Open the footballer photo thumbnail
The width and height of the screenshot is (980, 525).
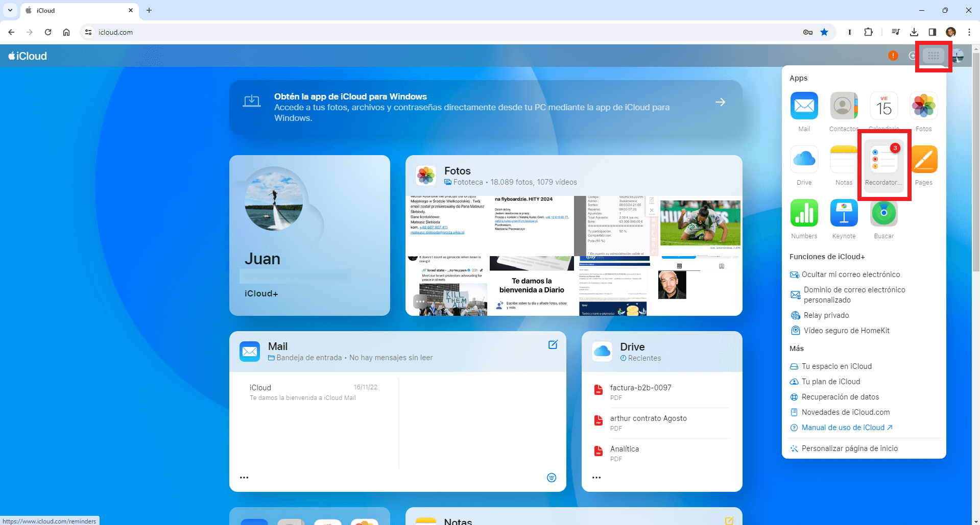(x=700, y=223)
